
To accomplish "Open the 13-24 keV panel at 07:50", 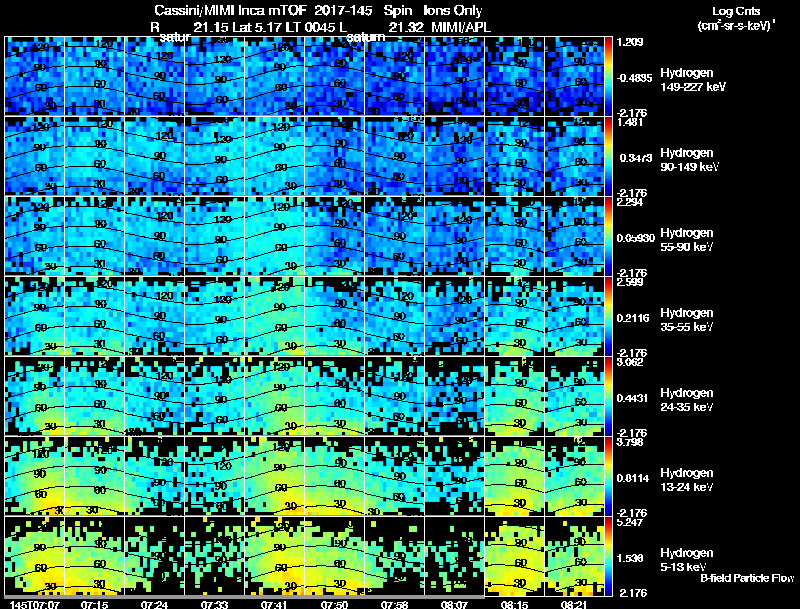I will (x=334, y=476).
